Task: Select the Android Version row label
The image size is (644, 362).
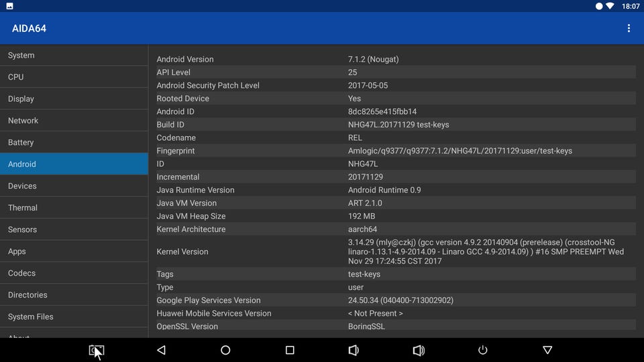Action: (185, 59)
